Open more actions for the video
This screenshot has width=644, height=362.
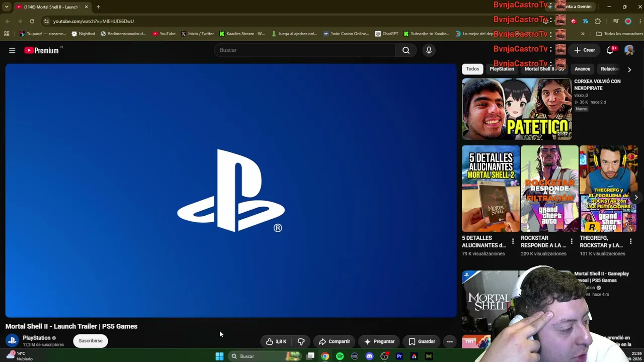click(x=450, y=341)
